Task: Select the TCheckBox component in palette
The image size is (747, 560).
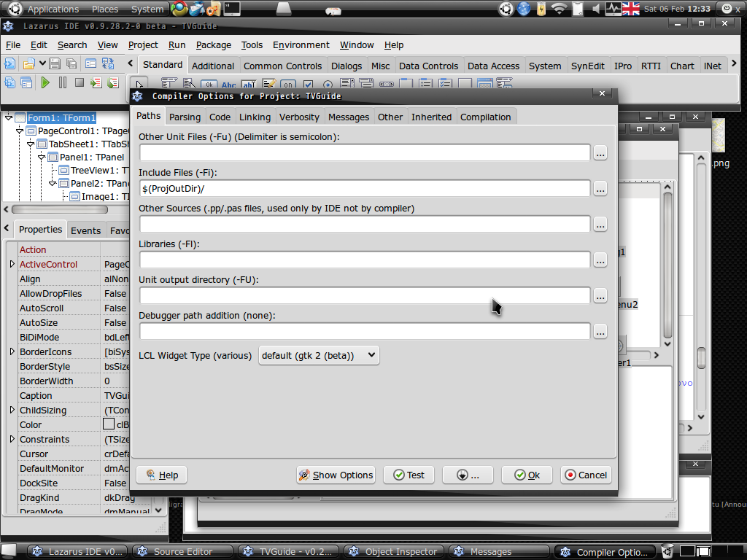Action: point(308,85)
